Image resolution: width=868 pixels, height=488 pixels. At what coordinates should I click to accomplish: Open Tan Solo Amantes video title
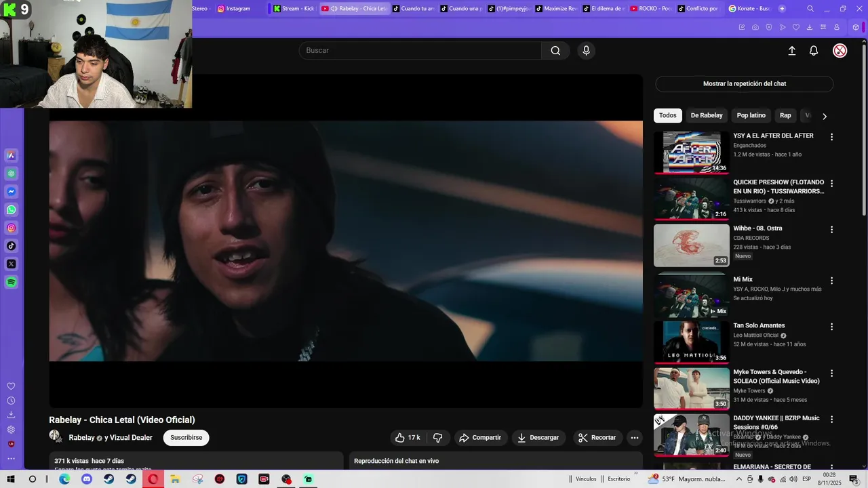759,326
